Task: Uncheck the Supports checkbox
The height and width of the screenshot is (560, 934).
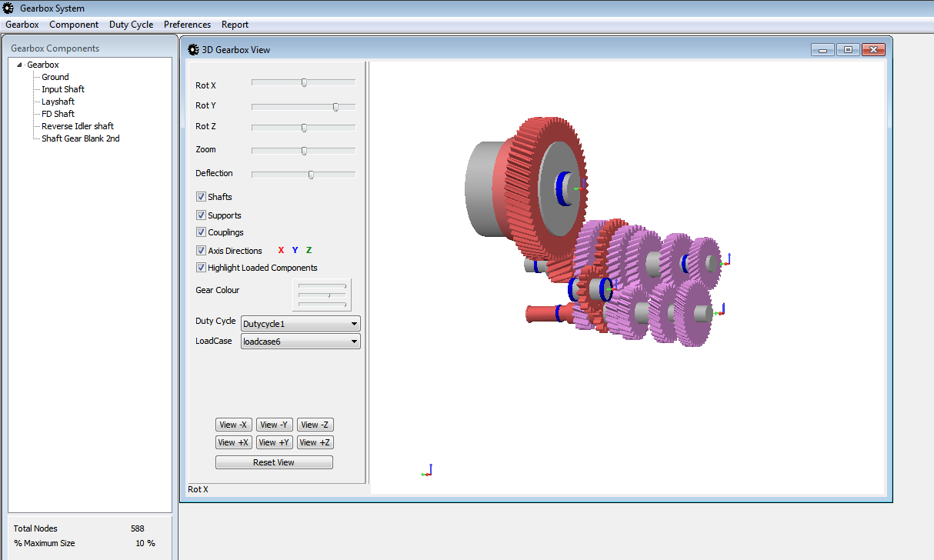Action: tap(201, 215)
